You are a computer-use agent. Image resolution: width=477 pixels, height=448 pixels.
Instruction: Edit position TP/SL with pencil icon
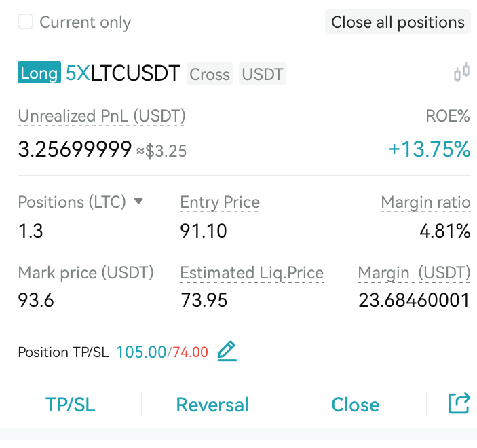pyautogui.click(x=227, y=351)
